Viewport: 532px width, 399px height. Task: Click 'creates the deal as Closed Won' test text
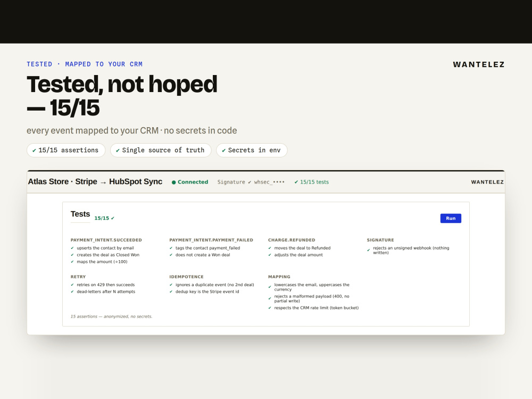(108, 255)
